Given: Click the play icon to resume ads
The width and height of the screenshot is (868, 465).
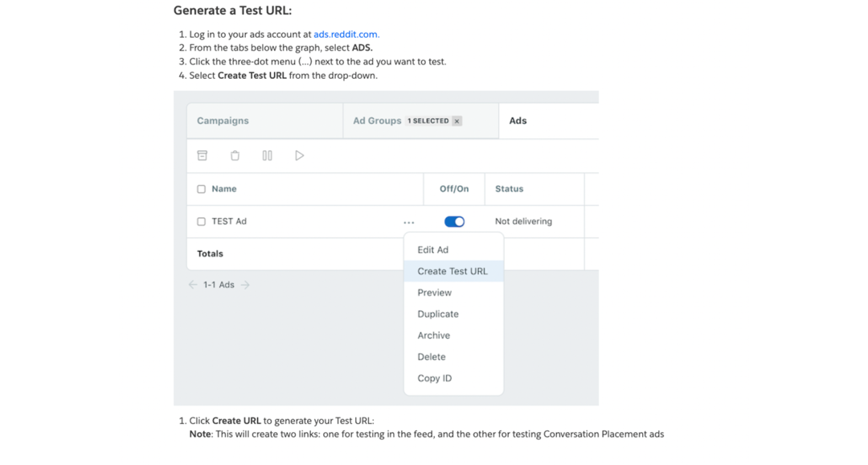Looking at the screenshot, I should 299,155.
